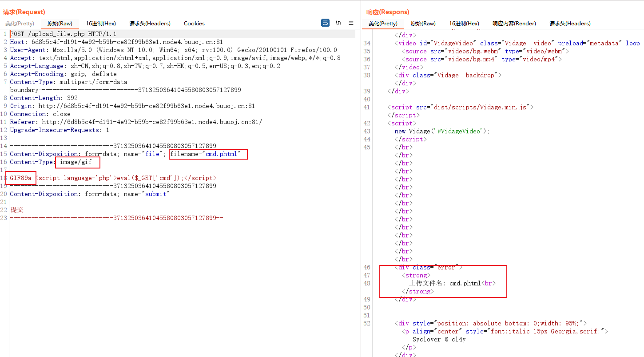644x357 pixels.
Task: Click the 上传文件名: cmd.phtml response text
Action: tap(445, 283)
